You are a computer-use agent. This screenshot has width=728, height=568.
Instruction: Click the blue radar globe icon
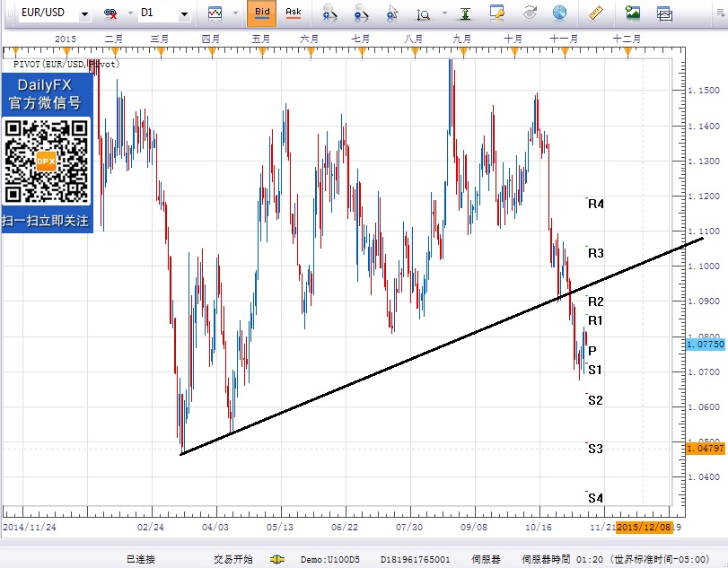coord(560,13)
